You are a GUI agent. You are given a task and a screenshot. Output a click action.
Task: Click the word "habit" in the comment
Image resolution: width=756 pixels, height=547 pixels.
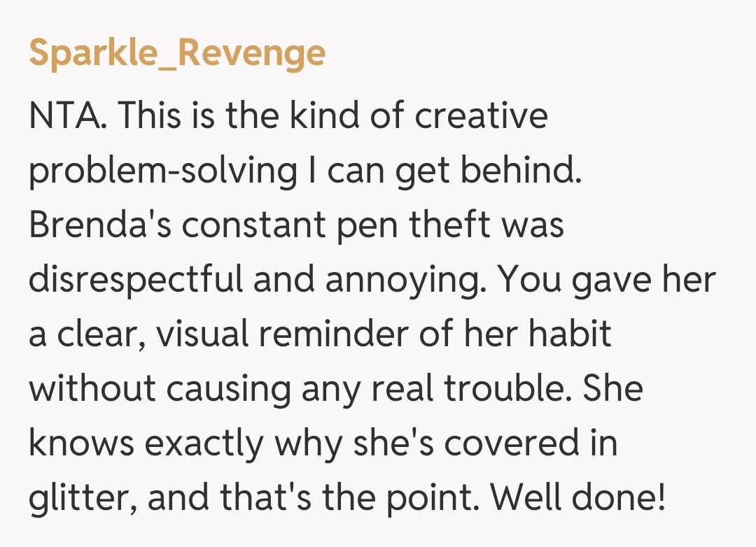[568, 334]
